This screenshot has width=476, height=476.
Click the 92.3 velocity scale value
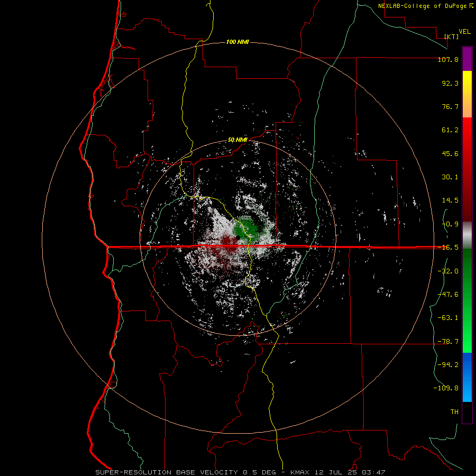(450, 83)
